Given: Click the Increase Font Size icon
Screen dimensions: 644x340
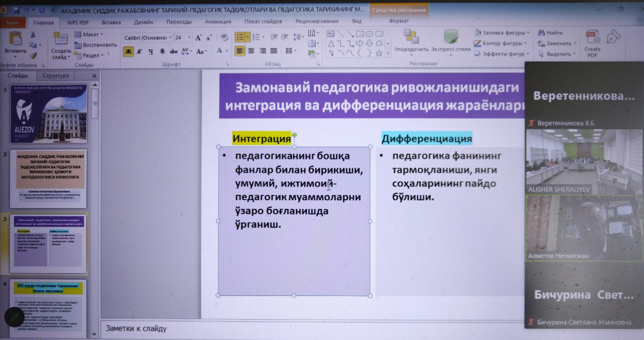Looking at the screenshot, I should (199, 37).
